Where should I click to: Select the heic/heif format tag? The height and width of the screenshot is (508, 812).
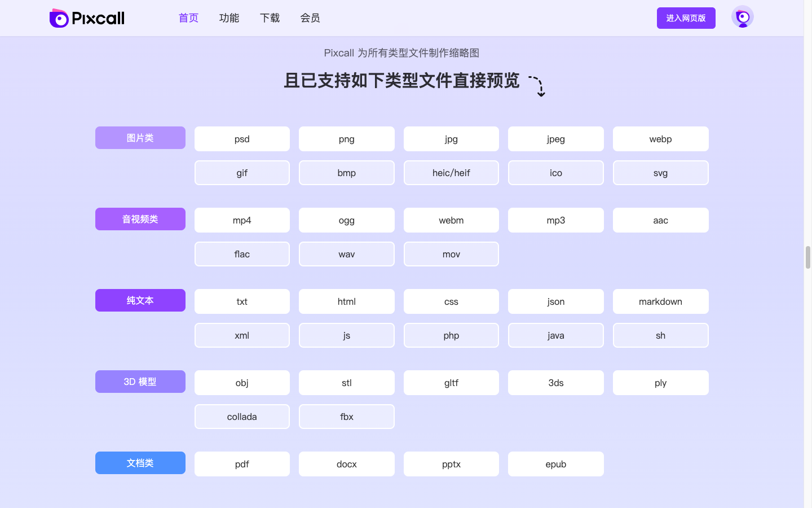click(x=451, y=172)
